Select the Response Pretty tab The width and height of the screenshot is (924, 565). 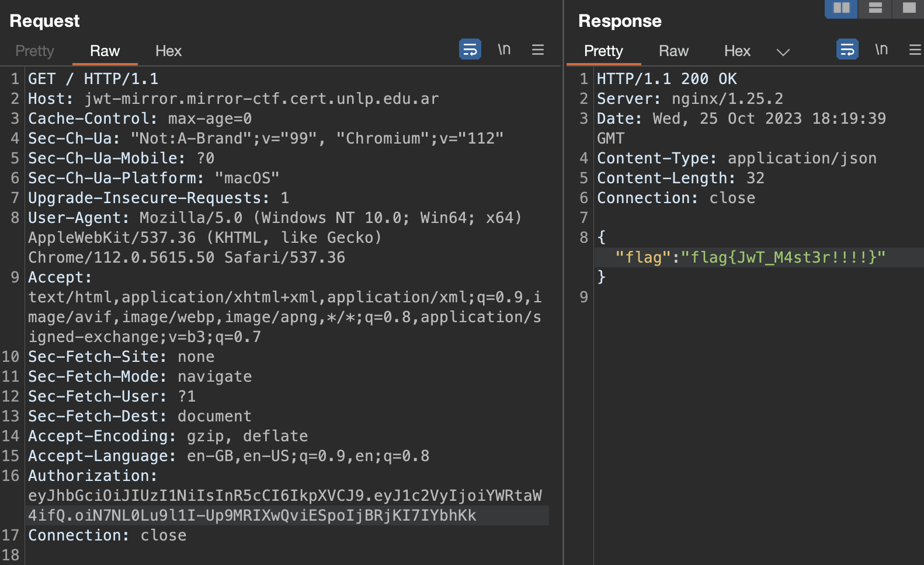(x=603, y=51)
